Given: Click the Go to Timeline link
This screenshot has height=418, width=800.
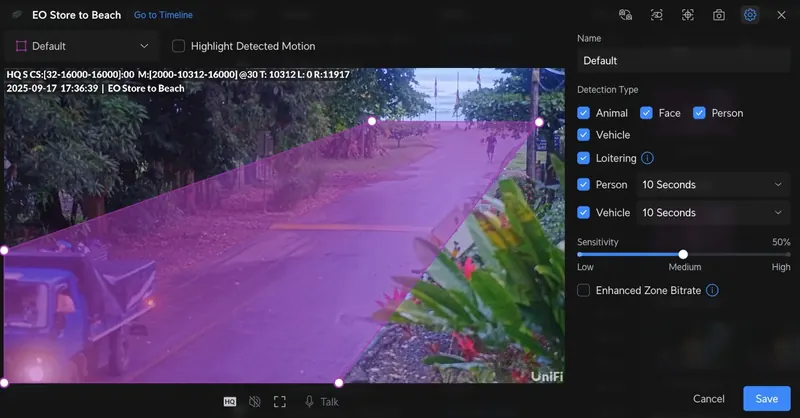Looking at the screenshot, I should [x=163, y=15].
